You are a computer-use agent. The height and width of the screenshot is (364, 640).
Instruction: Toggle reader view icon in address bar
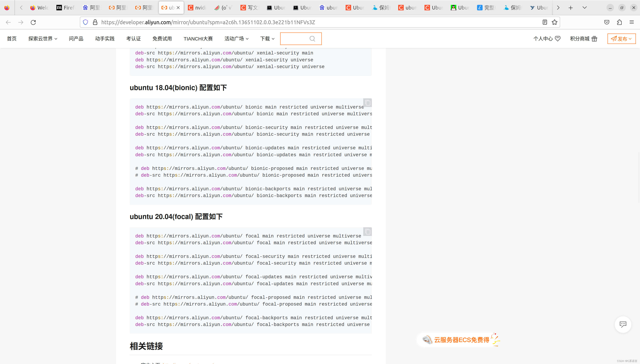pos(545,22)
